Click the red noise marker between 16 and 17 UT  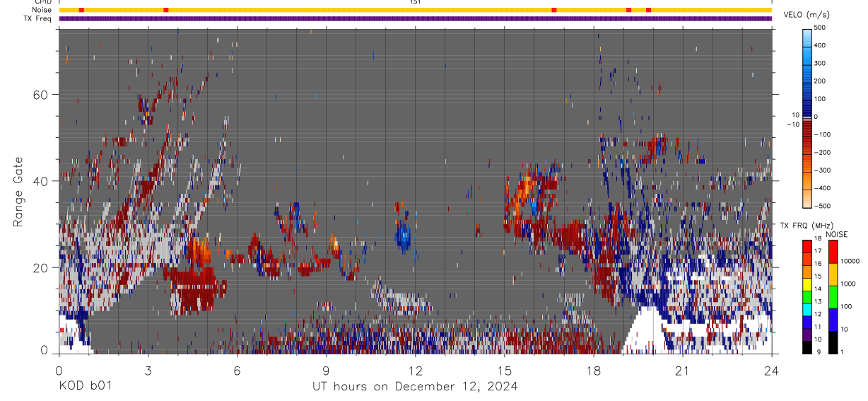coord(553,10)
